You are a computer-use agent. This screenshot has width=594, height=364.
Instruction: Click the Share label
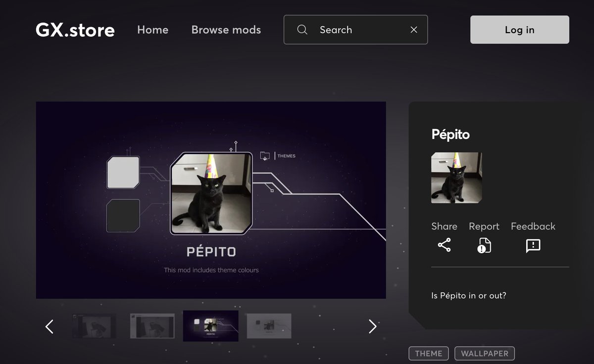pos(444,227)
